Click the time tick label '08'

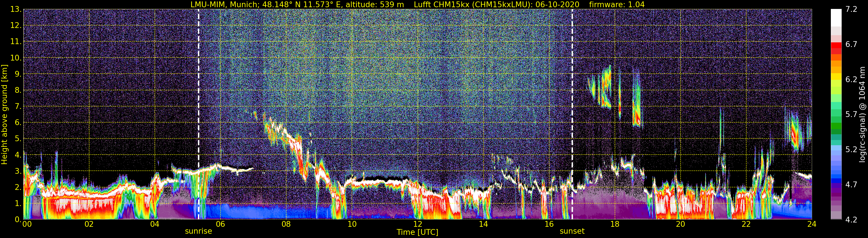tap(286, 224)
